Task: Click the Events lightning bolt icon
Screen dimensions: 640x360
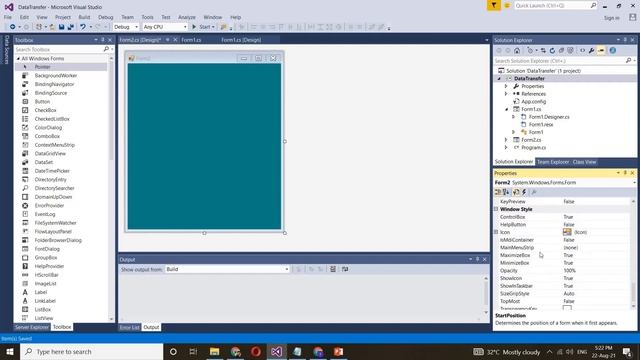Action: pos(524,192)
